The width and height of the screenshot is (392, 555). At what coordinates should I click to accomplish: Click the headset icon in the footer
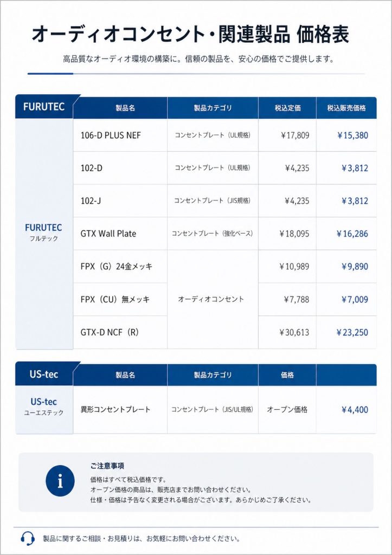(28, 538)
